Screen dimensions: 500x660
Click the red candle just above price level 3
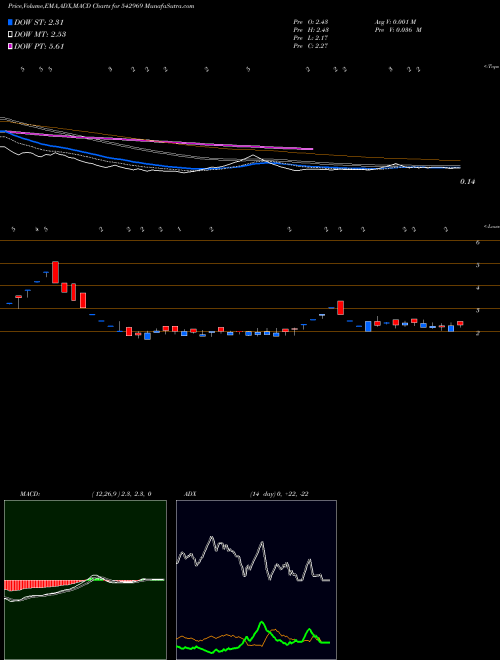pyautogui.click(x=340, y=307)
